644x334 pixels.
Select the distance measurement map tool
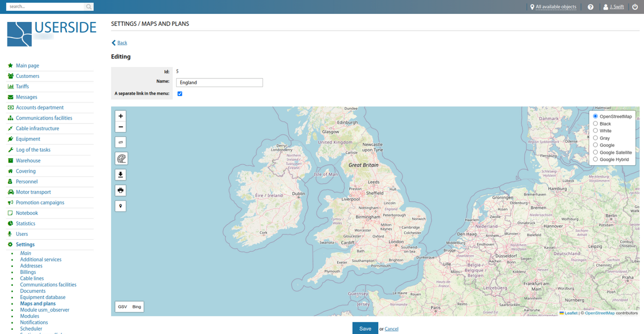tap(120, 142)
